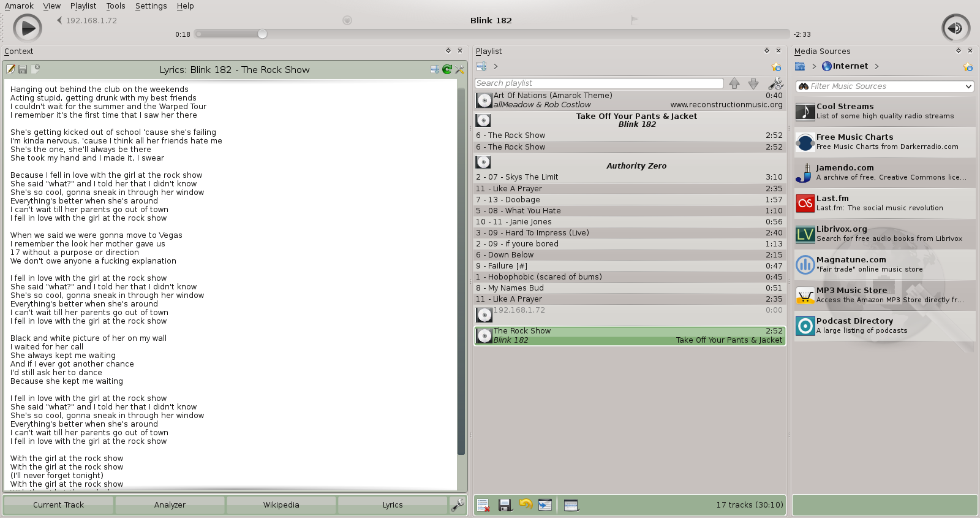Float the Playlist panel with diamond button
The height and width of the screenshot is (518, 980).
pyautogui.click(x=767, y=51)
